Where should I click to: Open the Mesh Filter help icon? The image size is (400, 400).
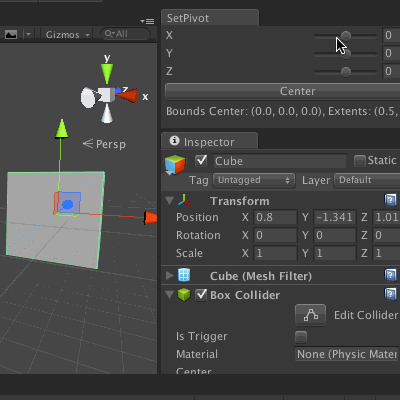coord(390,275)
